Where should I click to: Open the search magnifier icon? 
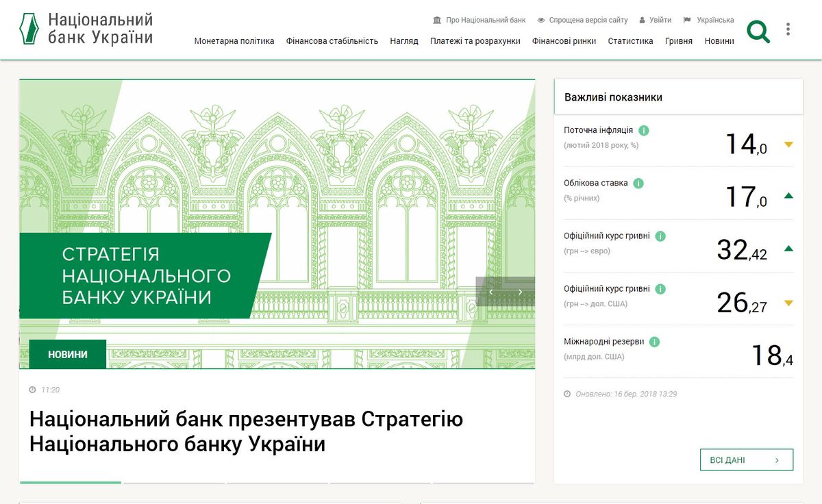pos(758,32)
